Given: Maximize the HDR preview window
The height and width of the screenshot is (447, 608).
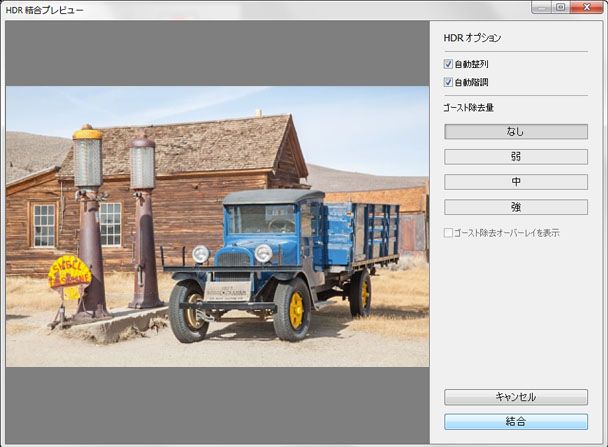Looking at the screenshot, I should pyautogui.click(x=561, y=7).
